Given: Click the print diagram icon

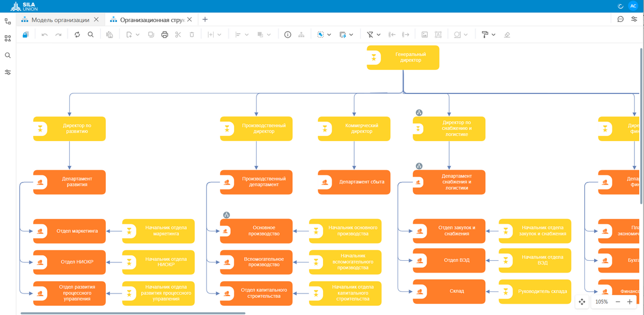Looking at the screenshot, I should tap(165, 34).
